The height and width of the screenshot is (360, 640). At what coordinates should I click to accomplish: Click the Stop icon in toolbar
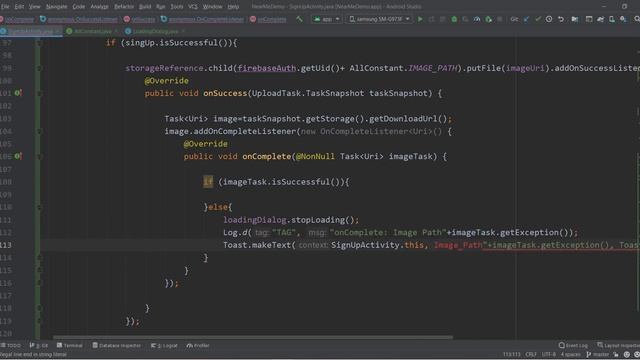tap(499, 19)
